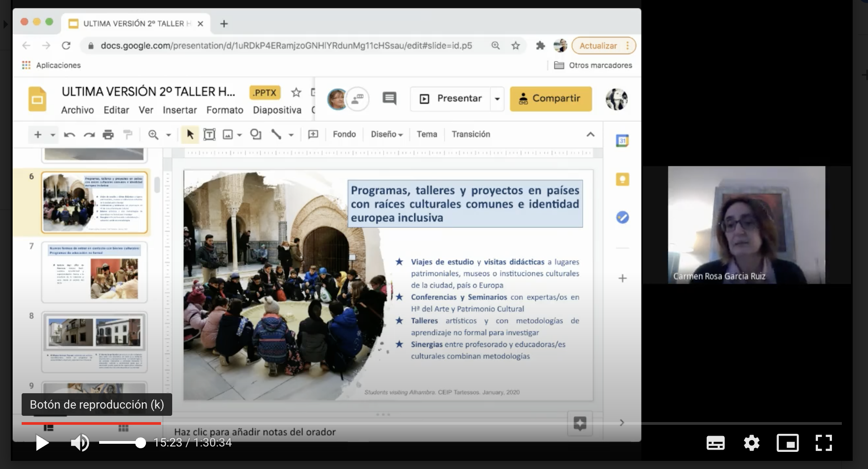Toggle fullscreen video mode
Viewport: 868px width, 469px height.
tap(824, 443)
